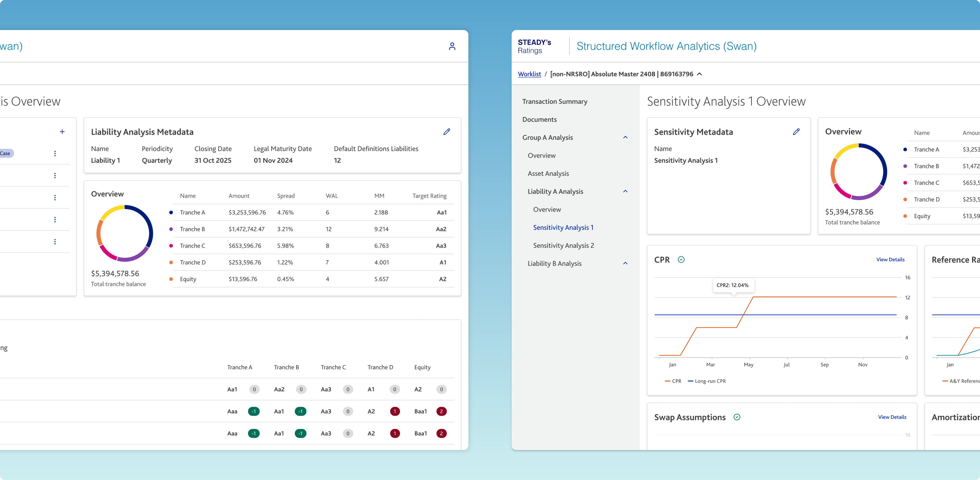The height and width of the screenshot is (480, 980).
Task: Click Legal Maturity Date 01 Nov 2024
Action: click(x=273, y=160)
